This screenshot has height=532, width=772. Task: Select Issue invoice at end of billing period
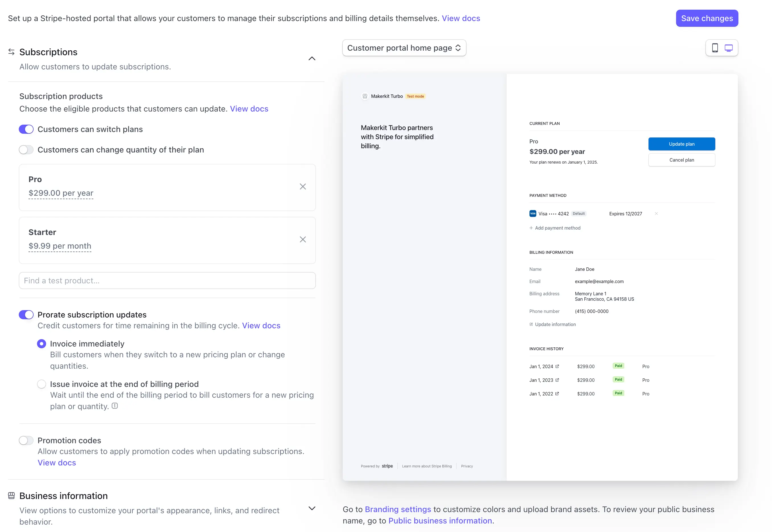[x=41, y=384]
